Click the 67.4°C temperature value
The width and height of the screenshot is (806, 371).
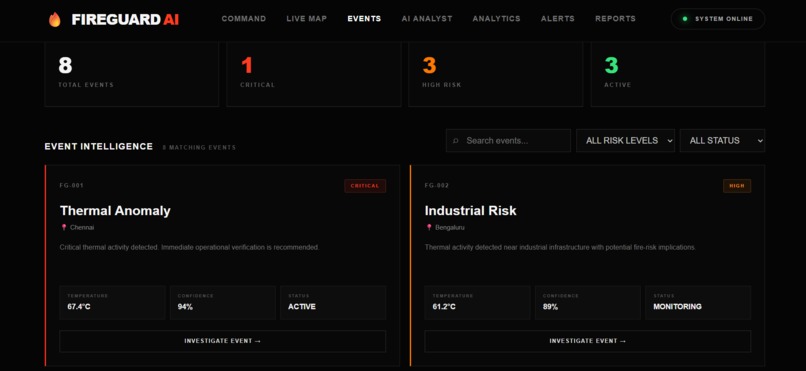point(79,307)
